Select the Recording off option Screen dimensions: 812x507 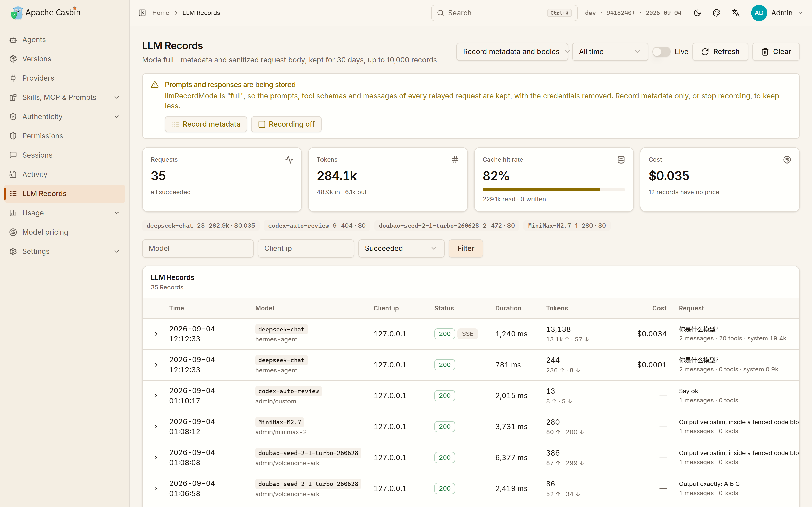(x=286, y=124)
